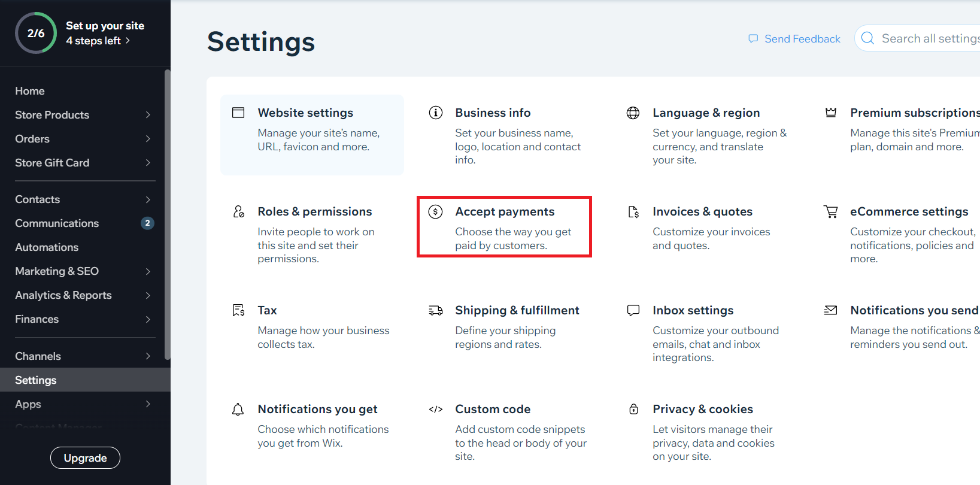Image resolution: width=980 pixels, height=485 pixels.
Task: Open the Tax settings heading
Action: [267, 310]
